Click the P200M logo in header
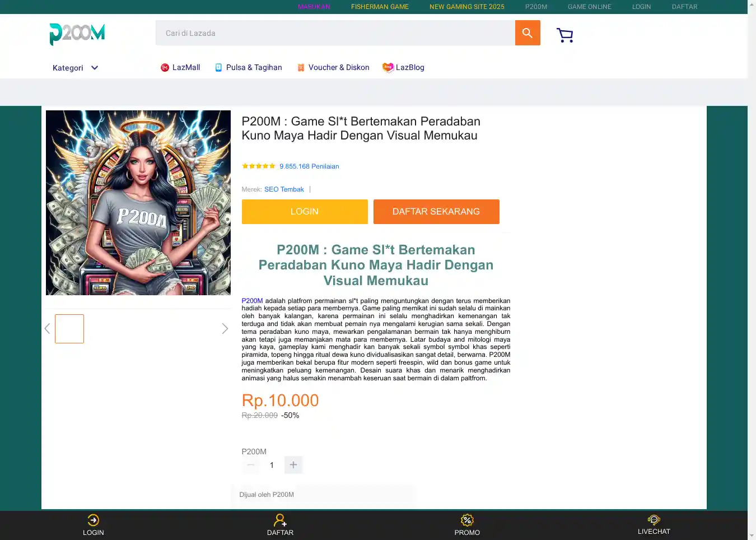 77,34
